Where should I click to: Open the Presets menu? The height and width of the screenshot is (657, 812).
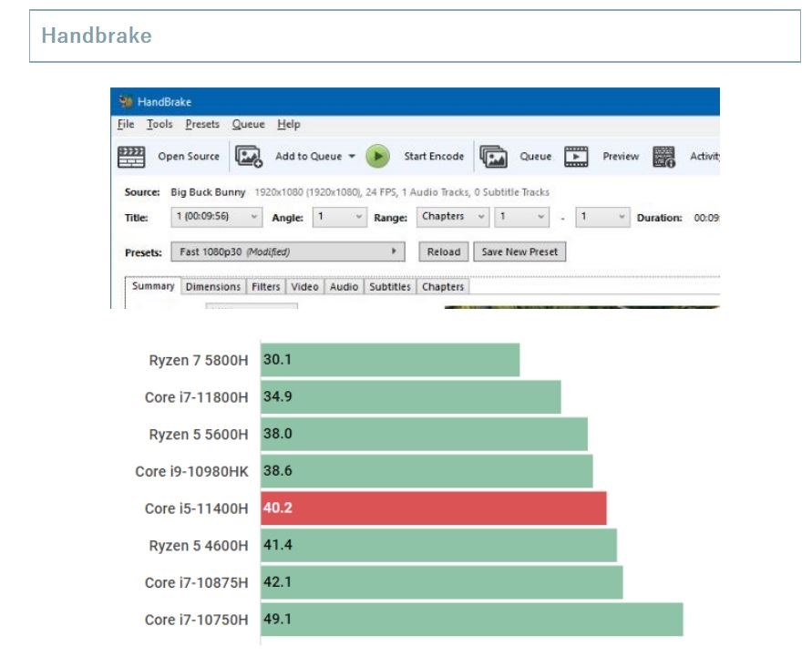click(x=202, y=124)
